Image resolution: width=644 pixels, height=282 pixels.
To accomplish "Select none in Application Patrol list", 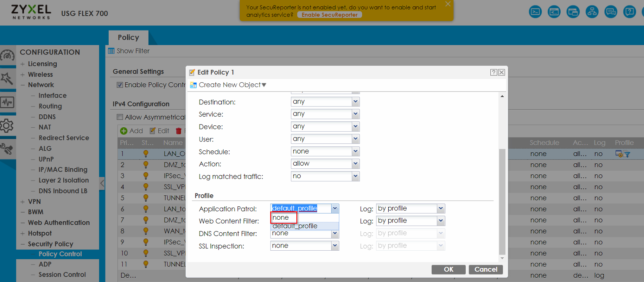I will 284,218.
